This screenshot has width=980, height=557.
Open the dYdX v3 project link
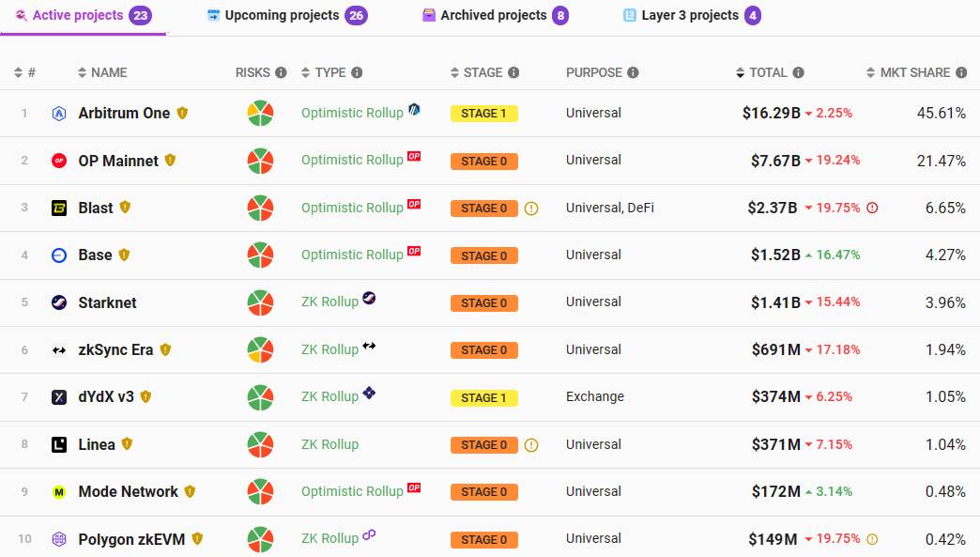(106, 397)
